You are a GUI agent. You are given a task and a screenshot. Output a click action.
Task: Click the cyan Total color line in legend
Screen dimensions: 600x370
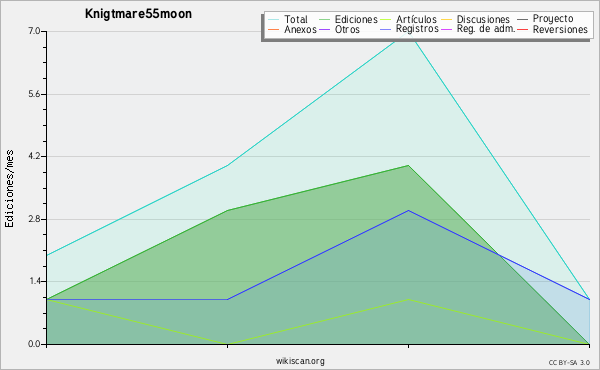click(274, 19)
